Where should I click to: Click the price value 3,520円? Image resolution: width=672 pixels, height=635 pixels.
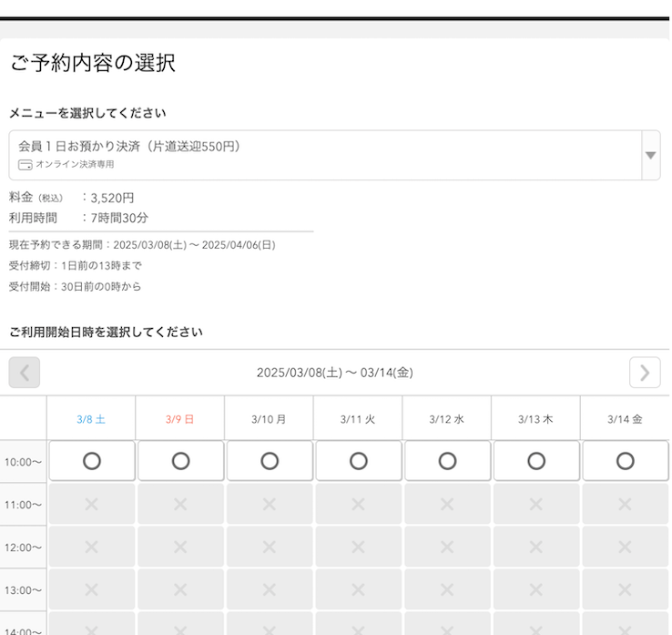(112, 198)
